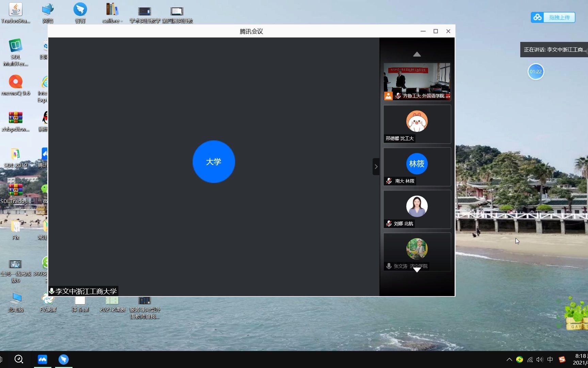Open the 此电脑 This PC icon
Screen dimensions: 588x368
click(x=15, y=302)
